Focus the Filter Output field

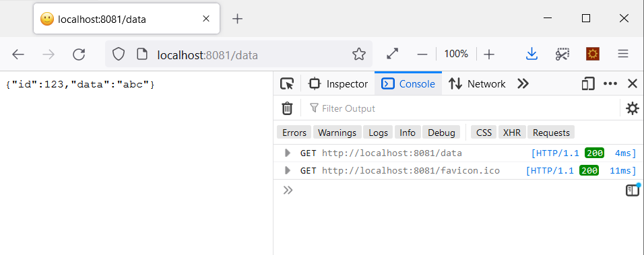tap(461, 108)
